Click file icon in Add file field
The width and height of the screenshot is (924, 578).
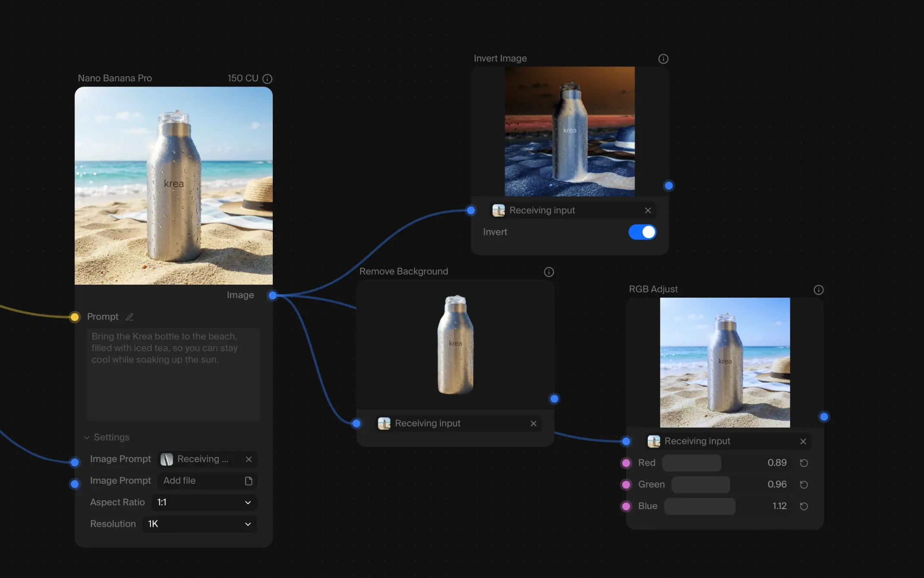[248, 481]
